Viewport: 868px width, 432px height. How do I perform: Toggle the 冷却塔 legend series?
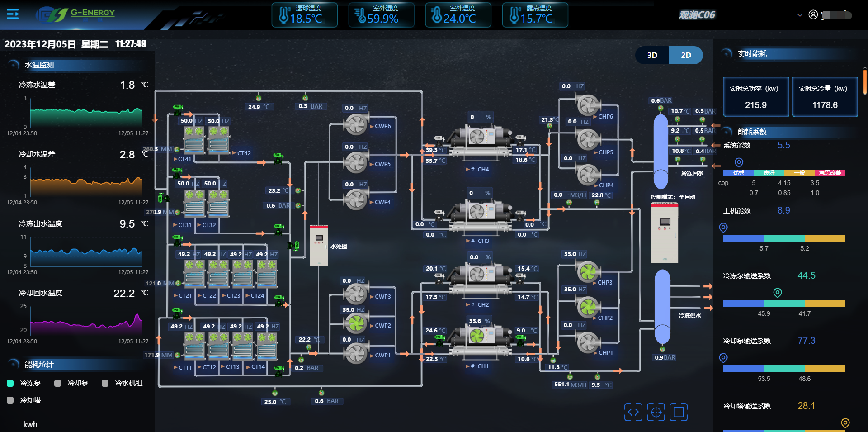pos(10,400)
